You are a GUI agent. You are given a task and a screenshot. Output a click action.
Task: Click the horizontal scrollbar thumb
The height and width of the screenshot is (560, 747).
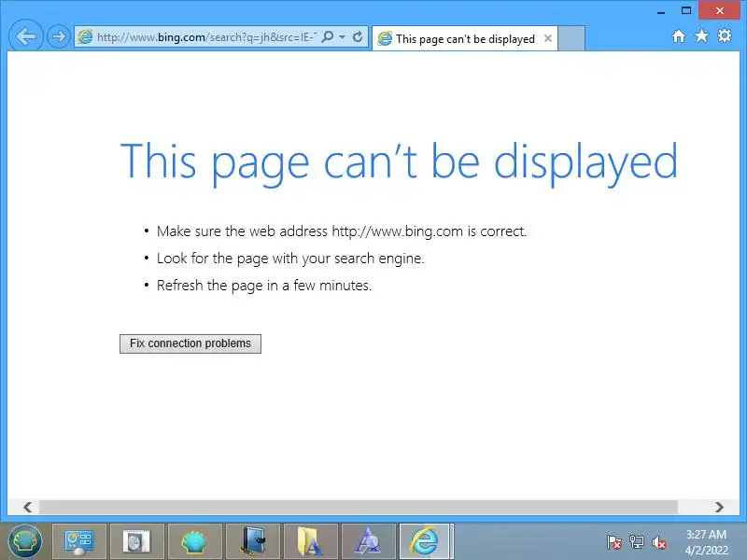point(359,507)
